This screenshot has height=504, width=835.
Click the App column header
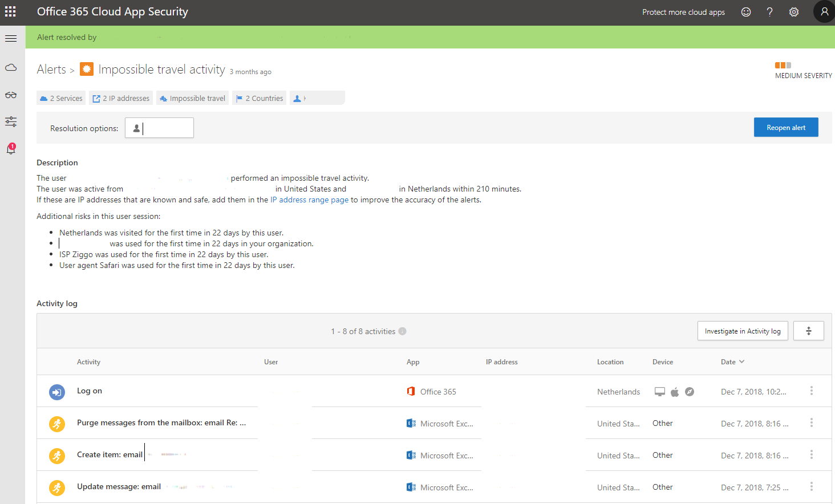(x=413, y=362)
